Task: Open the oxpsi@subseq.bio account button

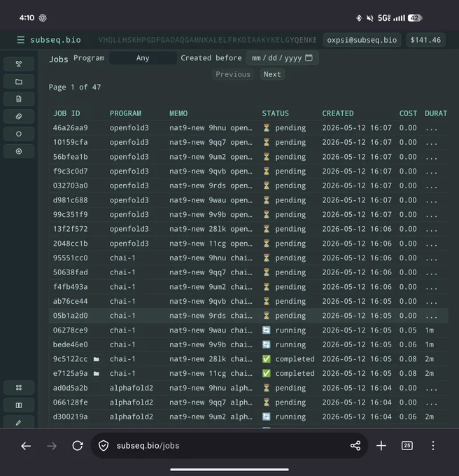Action: [x=362, y=40]
